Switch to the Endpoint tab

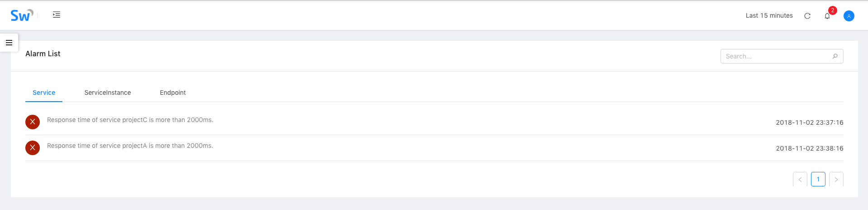[173, 93]
